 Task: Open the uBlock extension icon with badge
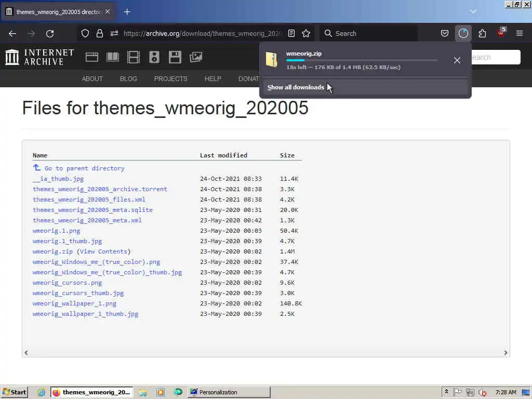click(501, 33)
